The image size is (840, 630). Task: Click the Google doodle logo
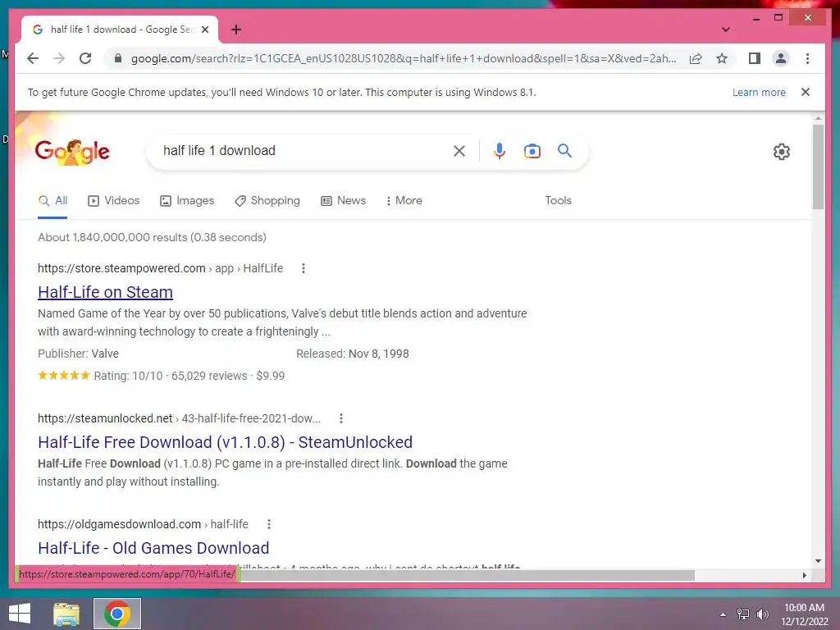[72, 151]
